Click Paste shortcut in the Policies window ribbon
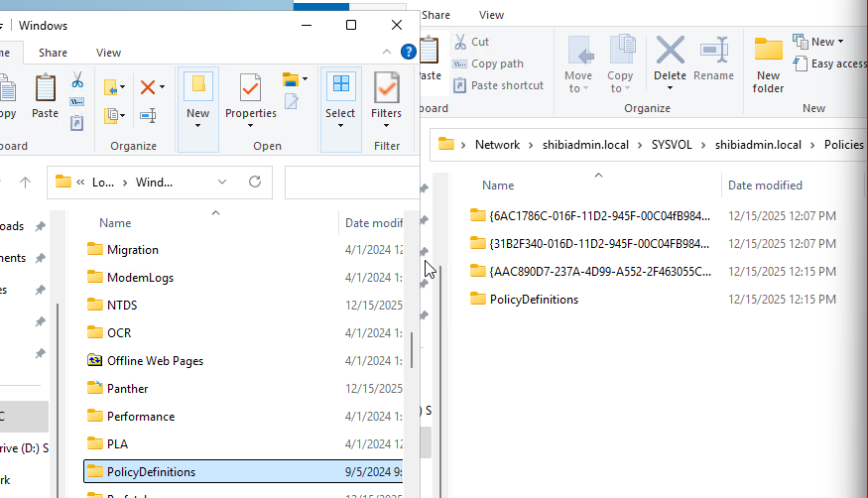 click(x=498, y=85)
